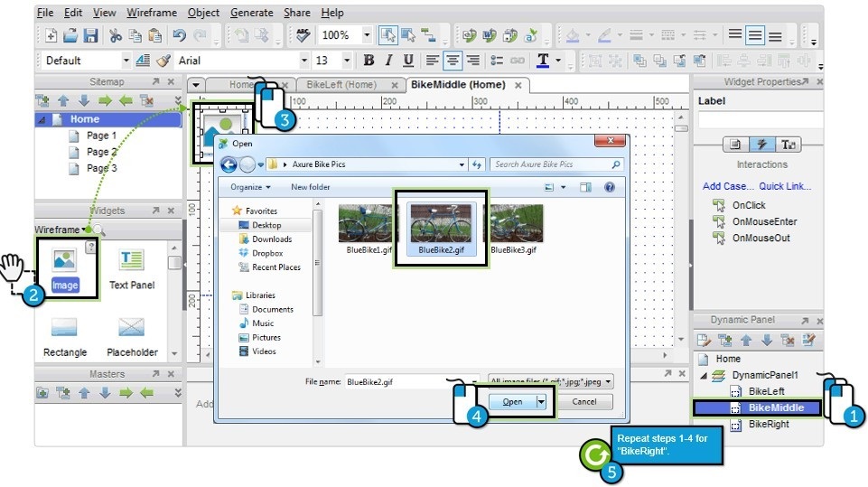This screenshot has height=487, width=868.
Task: Click the help icon in Open dialog
Action: pos(610,187)
